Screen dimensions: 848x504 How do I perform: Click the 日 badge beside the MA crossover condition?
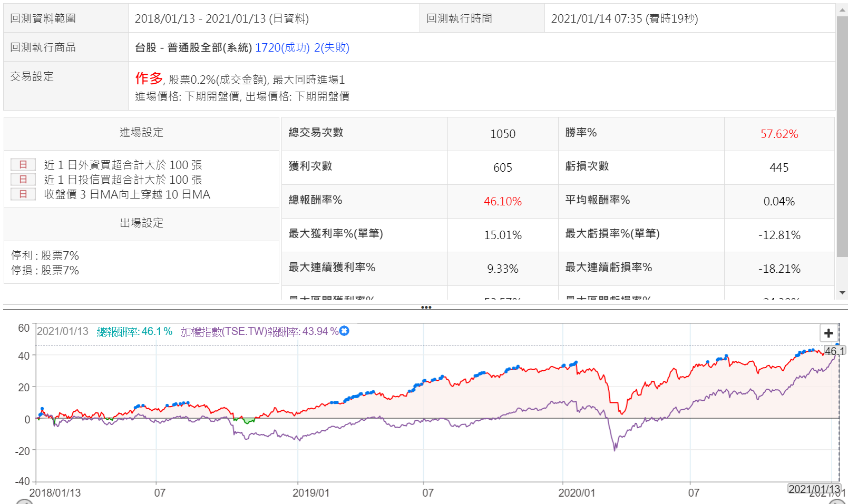click(23, 194)
